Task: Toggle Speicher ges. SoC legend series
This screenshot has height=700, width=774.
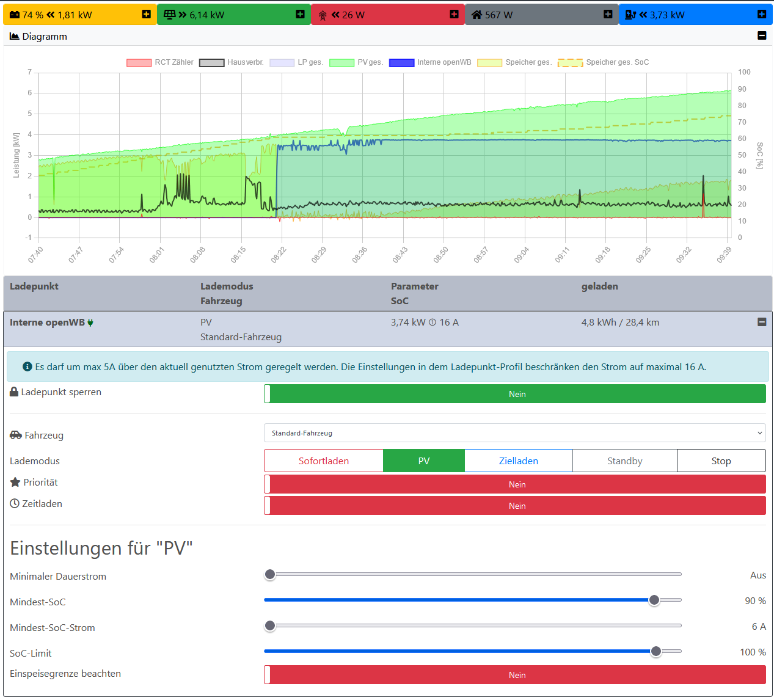Action: (604, 62)
